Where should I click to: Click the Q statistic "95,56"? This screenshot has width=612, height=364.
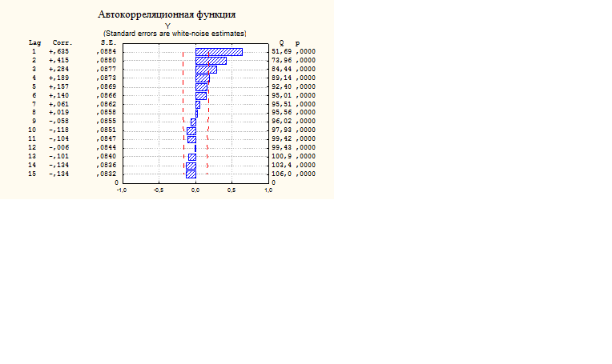click(x=281, y=112)
